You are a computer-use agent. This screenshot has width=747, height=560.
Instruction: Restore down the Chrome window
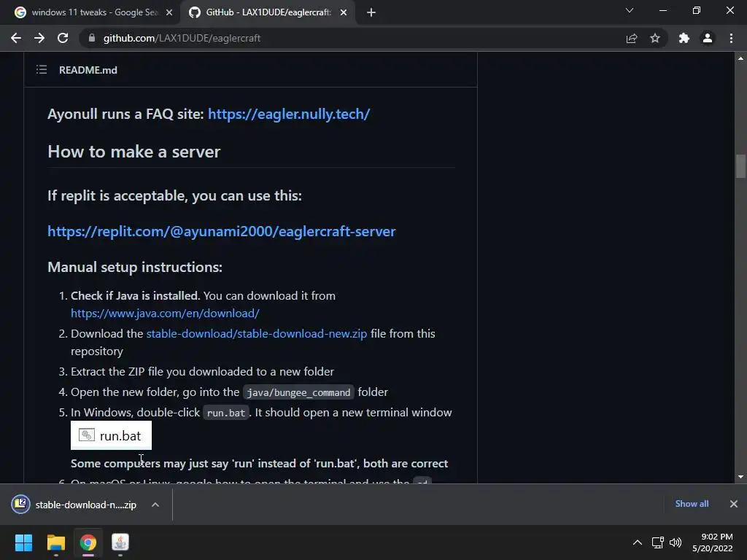click(x=697, y=10)
